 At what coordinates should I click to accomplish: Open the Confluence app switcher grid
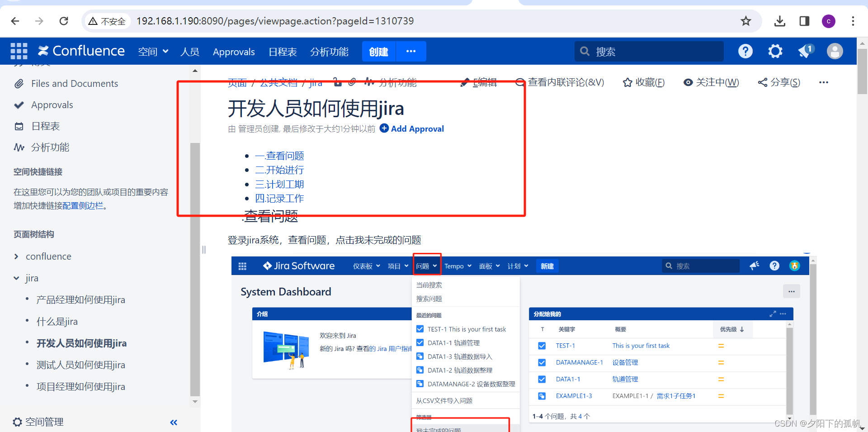tap(19, 51)
